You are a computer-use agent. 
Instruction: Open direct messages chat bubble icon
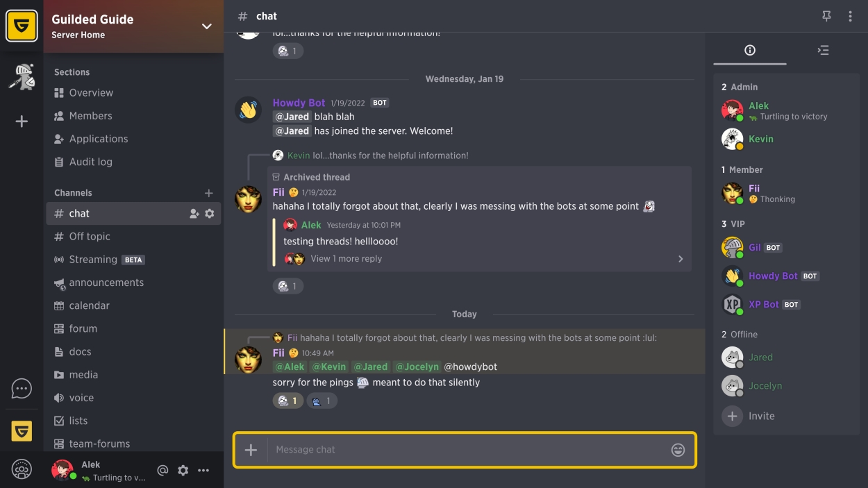pos(22,388)
